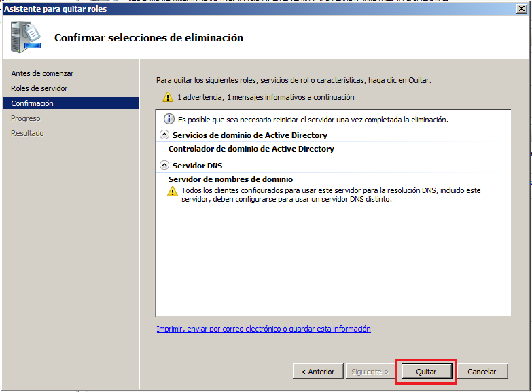Open the Roles de servidor step
The height and width of the screenshot is (392, 532).
point(39,88)
